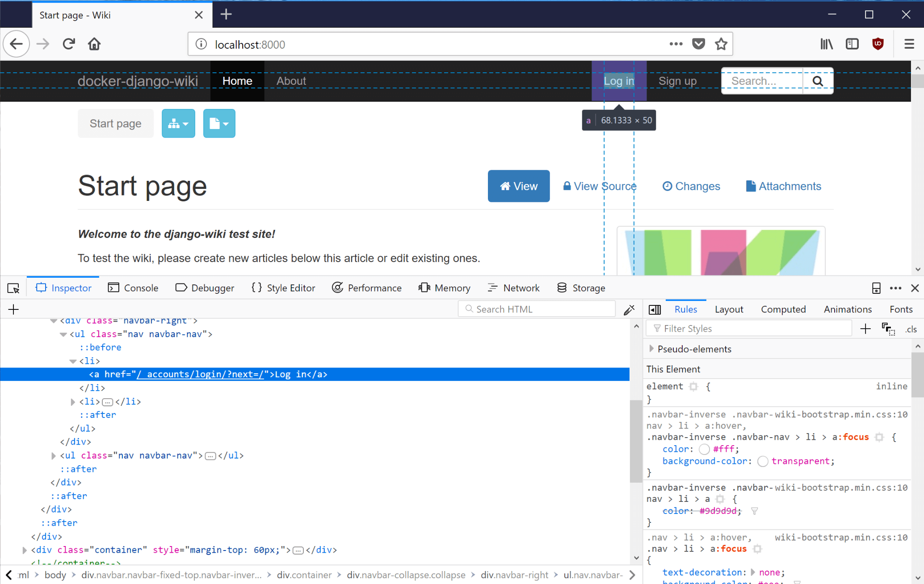
Task: Open the browser home page icon
Action: pyautogui.click(x=94, y=44)
